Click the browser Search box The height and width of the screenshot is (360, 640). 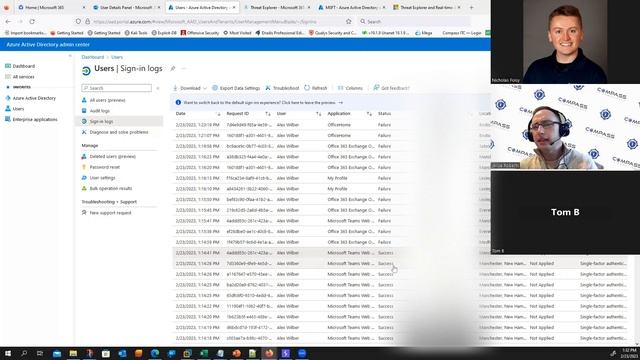pyautogui.click(x=413, y=21)
